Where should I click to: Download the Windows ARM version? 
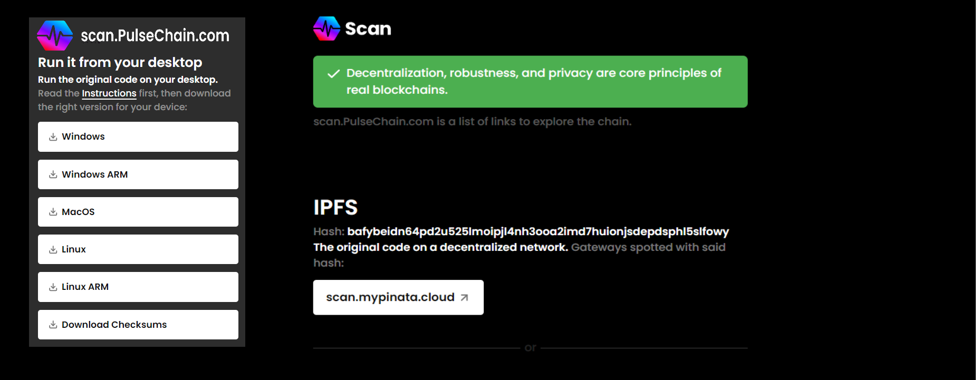coord(138,174)
